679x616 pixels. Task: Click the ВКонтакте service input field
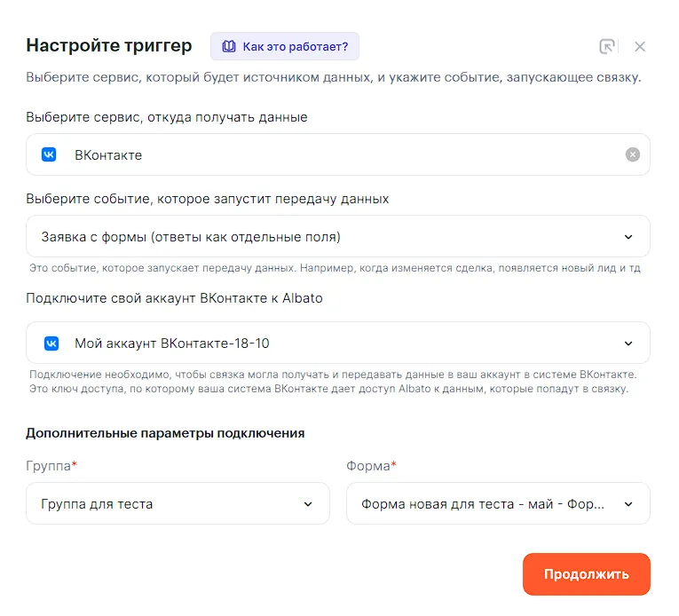pos(337,154)
